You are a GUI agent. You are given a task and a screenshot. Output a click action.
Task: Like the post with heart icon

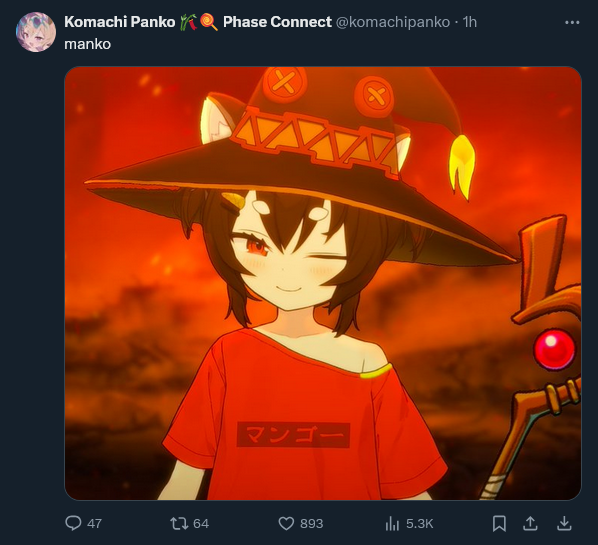pos(286,523)
